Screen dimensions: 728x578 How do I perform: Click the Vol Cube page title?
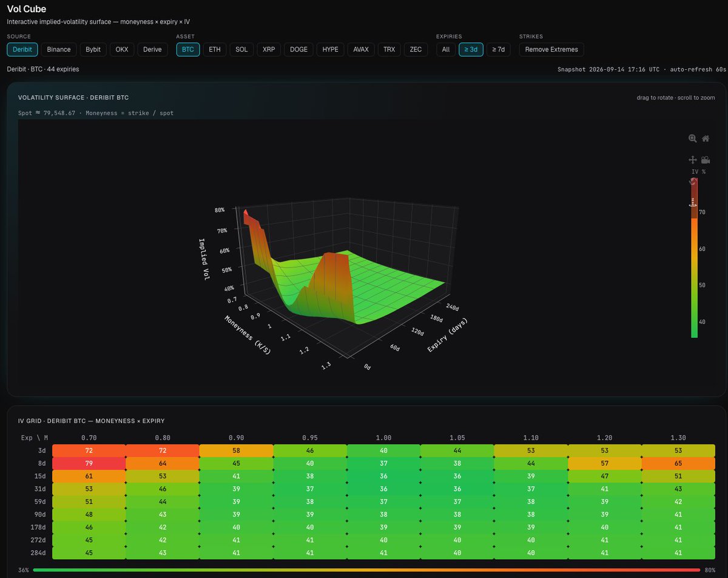[26, 9]
